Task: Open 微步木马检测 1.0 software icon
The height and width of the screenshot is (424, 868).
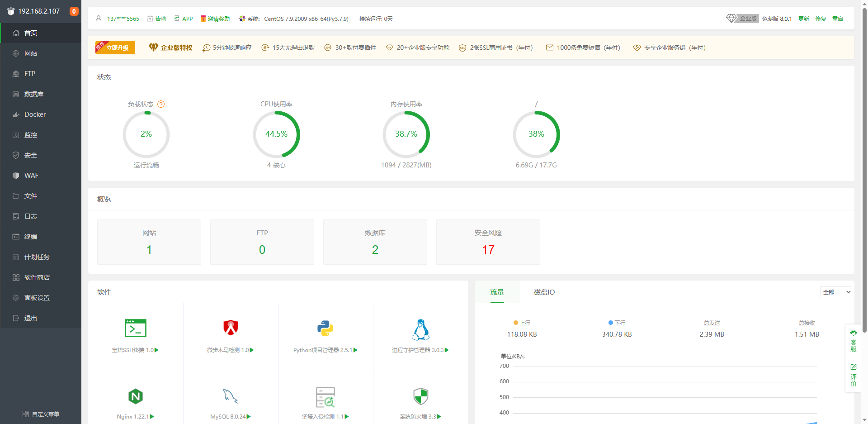Action: (231, 328)
